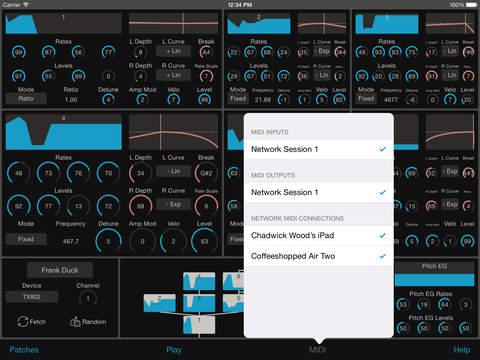Toggle Network Session 1 MIDI input checkmark

382,149
